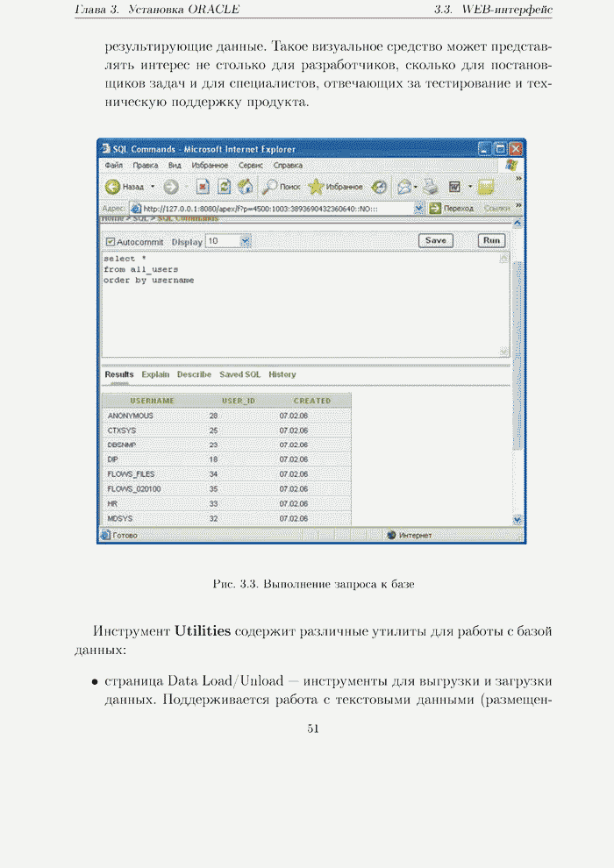Viewport: 614px width, 868px height.
Task: Click the Forward arrow in browser toolbar
Action: coord(170,187)
